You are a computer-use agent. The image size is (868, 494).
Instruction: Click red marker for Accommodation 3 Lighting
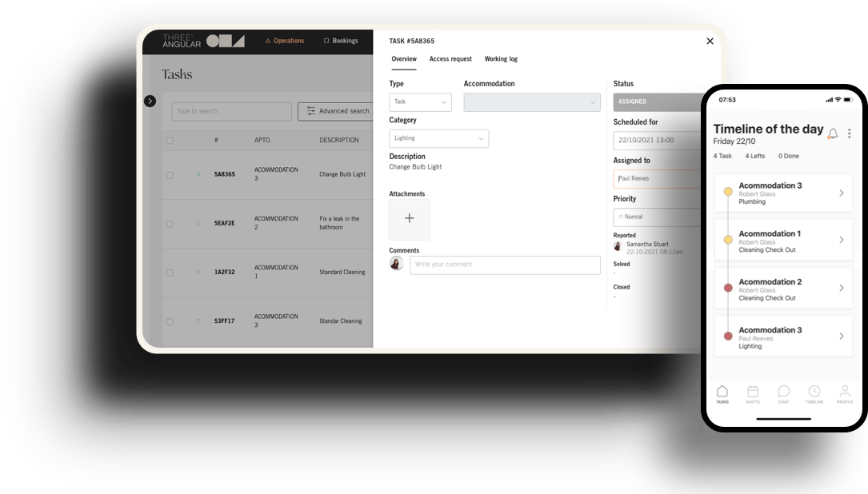[x=728, y=336]
